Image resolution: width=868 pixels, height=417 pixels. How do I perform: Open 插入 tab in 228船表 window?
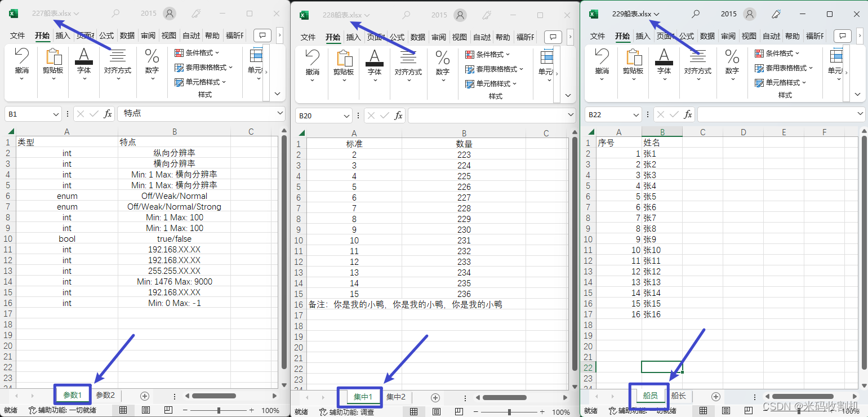click(x=354, y=37)
